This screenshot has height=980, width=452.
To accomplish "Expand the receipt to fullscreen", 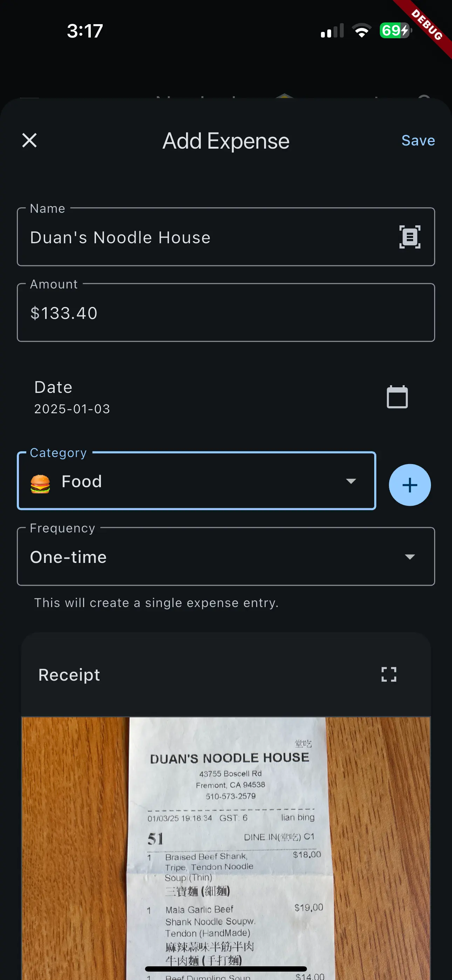I will point(389,674).
